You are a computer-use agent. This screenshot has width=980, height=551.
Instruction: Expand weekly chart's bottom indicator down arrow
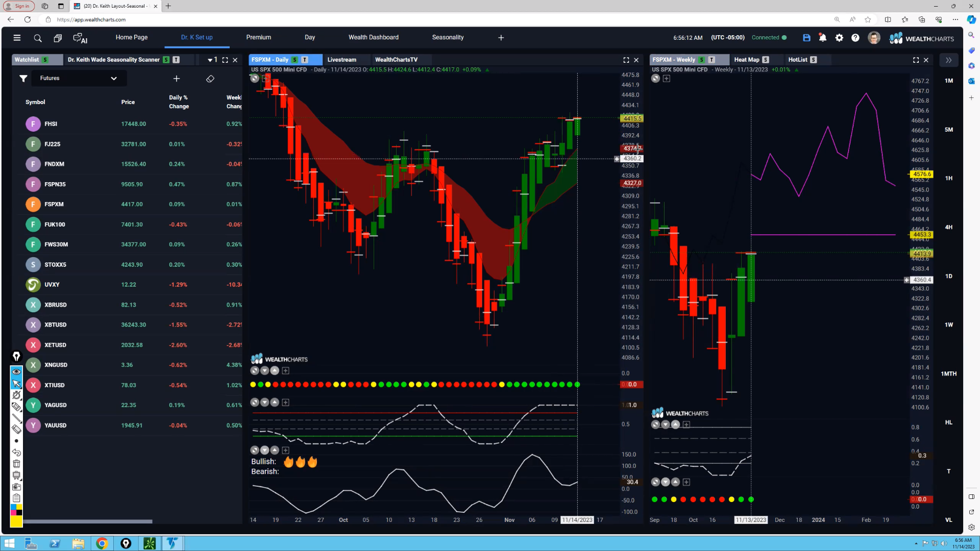(x=666, y=482)
